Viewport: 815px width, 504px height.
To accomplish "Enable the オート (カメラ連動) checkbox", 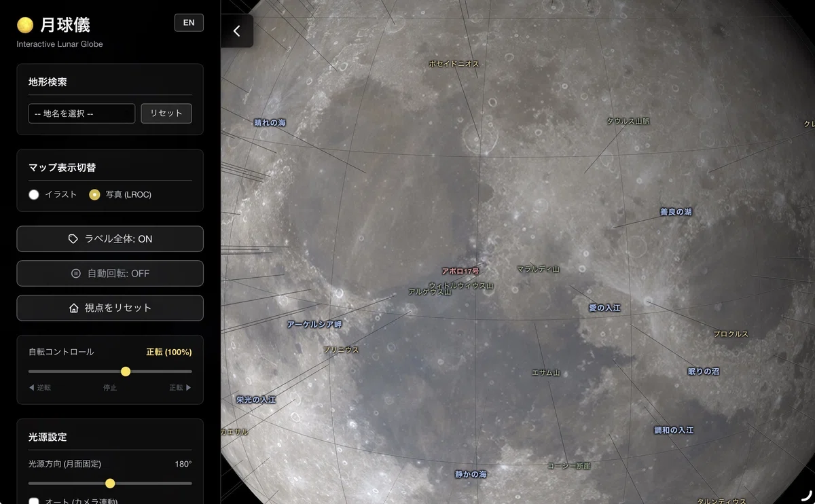I will point(34,502).
